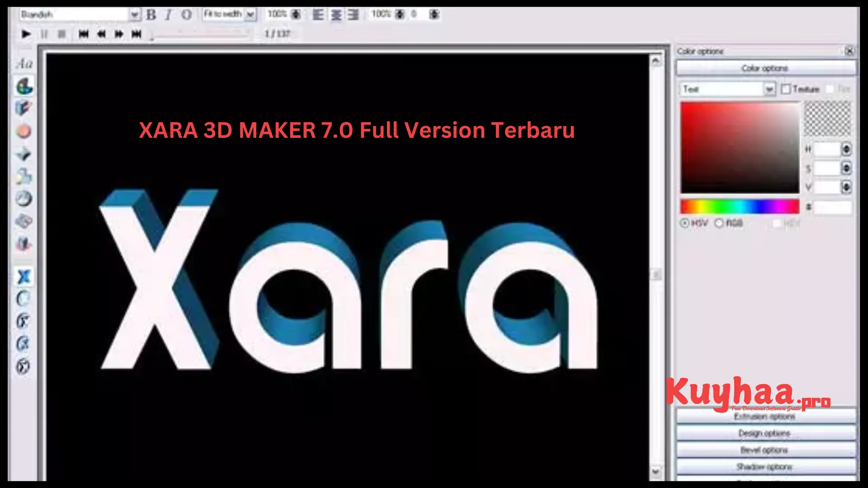868x488 pixels.
Task: Click the Color options header button
Action: pos(766,68)
